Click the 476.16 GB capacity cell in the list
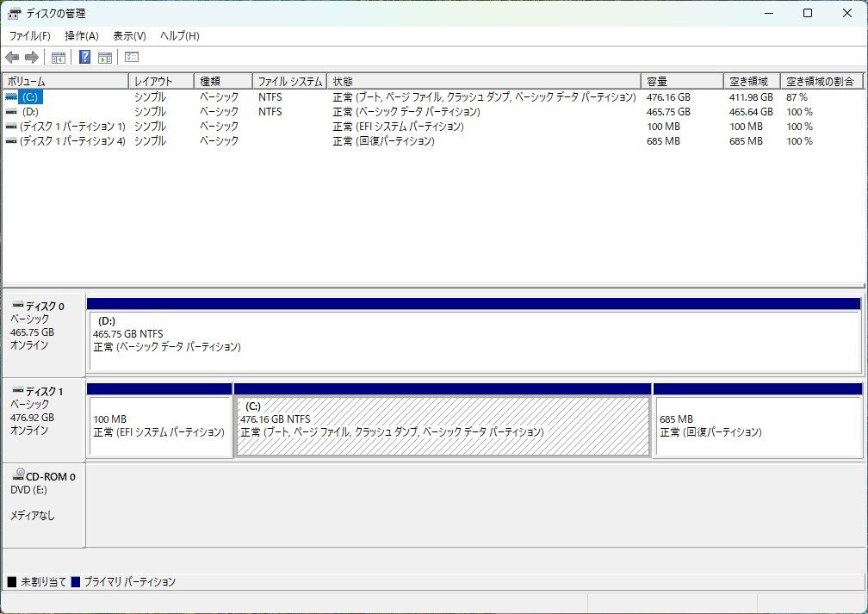This screenshot has width=868, height=614. point(668,97)
